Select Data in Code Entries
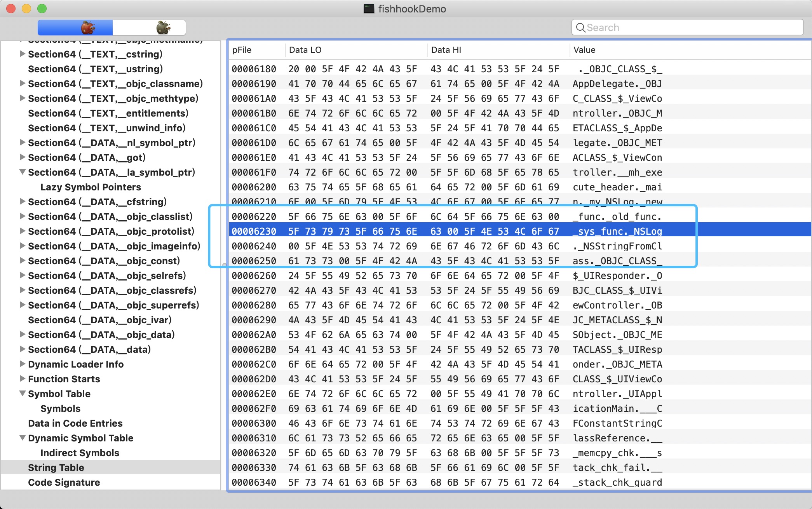The image size is (812, 509). pyautogui.click(x=75, y=423)
